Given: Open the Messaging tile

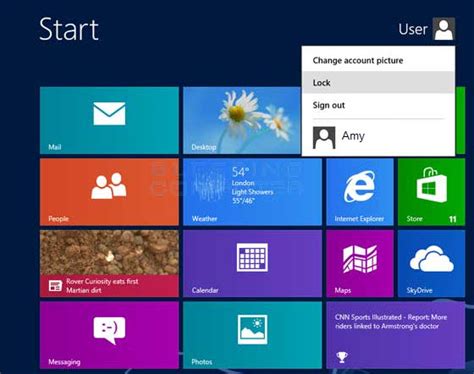Looking at the screenshot, I should click(109, 335).
